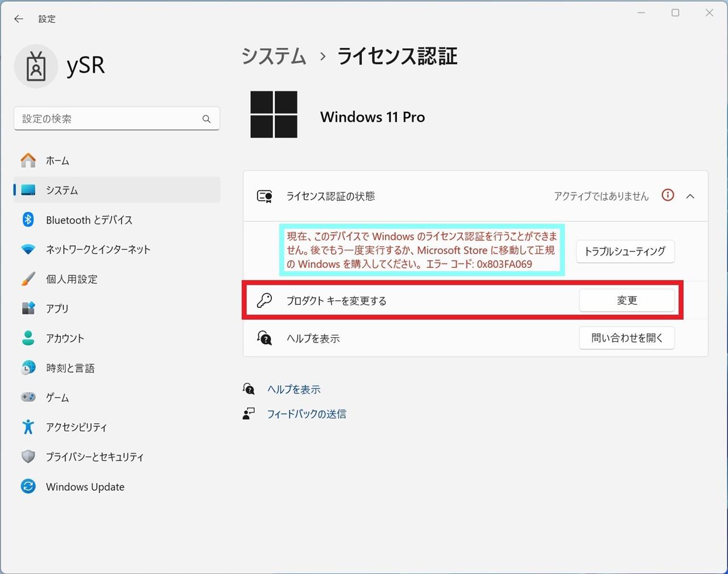
Task: Open the ヘルプを表示 link
Action: (294, 389)
